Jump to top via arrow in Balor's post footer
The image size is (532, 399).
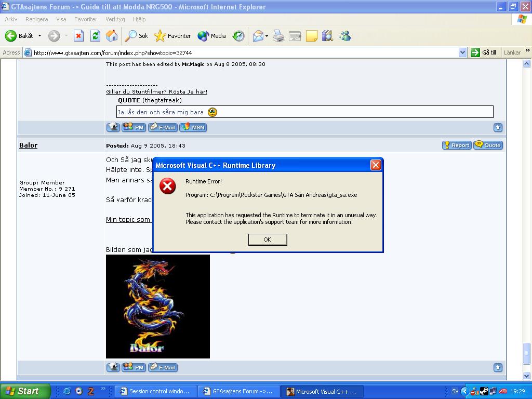[498, 367]
